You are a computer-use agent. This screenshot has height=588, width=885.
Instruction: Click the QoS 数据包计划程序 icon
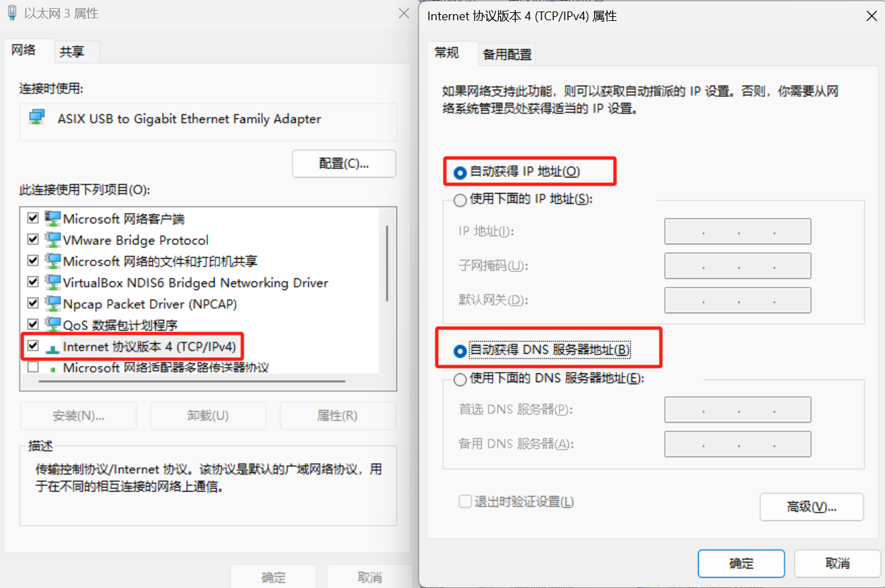(x=53, y=325)
